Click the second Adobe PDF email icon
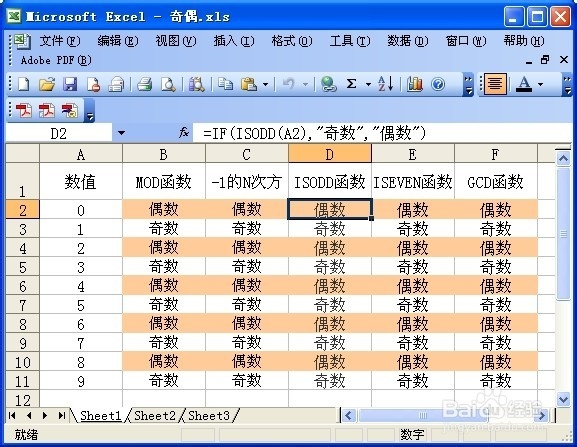This screenshot has height=447, width=577. coord(47,110)
